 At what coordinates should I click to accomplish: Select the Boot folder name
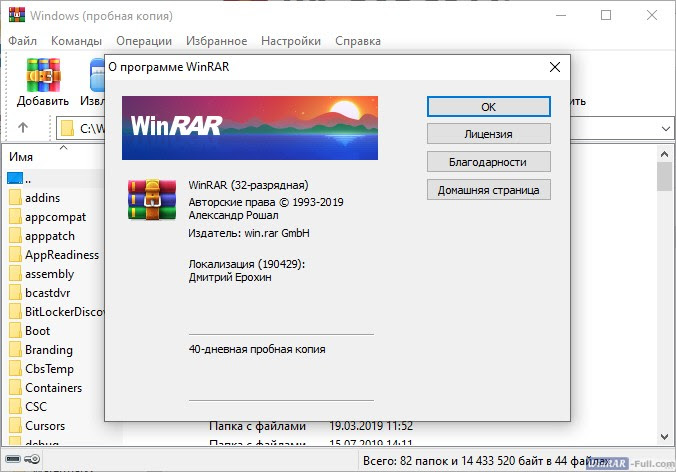point(38,331)
